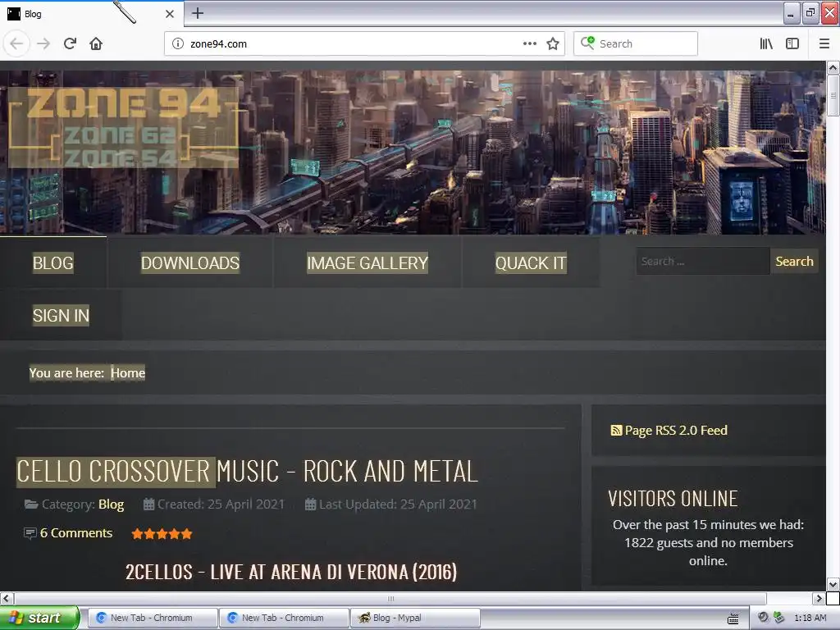This screenshot has height=630, width=840.
Task: Open the browser hamburger menu
Action: pyautogui.click(x=824, y=43)
